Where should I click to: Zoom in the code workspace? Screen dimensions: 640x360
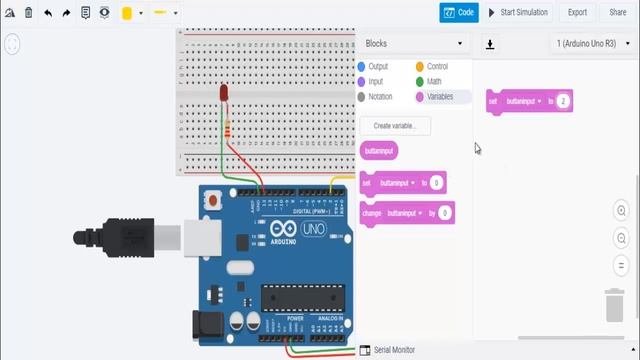point(621,211)
